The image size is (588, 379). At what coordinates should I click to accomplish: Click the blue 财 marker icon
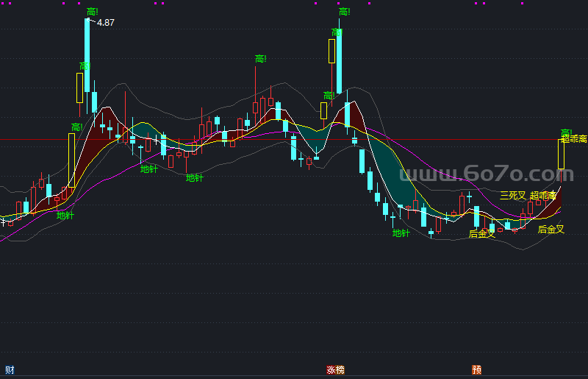[10, 370]
